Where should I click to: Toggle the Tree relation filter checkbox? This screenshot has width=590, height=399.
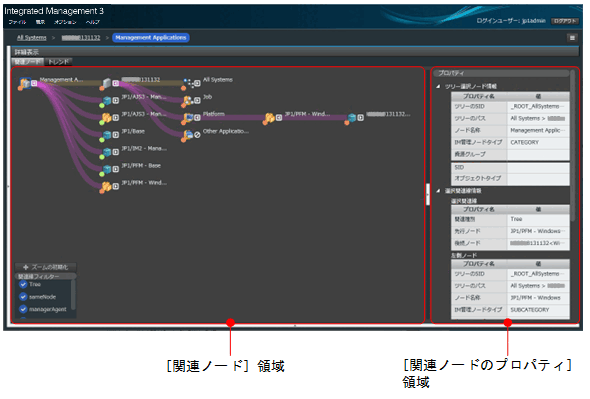point(23,285)
